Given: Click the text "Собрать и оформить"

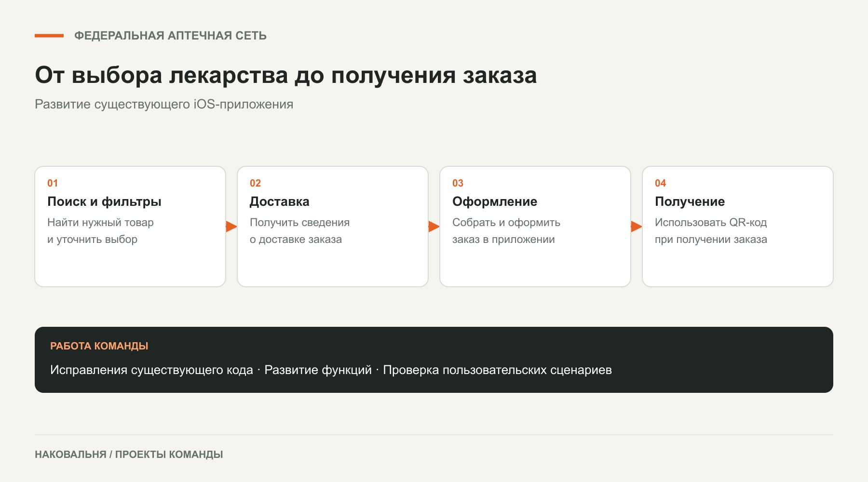Looking at the screenshot, I should [x=506, y=223].
